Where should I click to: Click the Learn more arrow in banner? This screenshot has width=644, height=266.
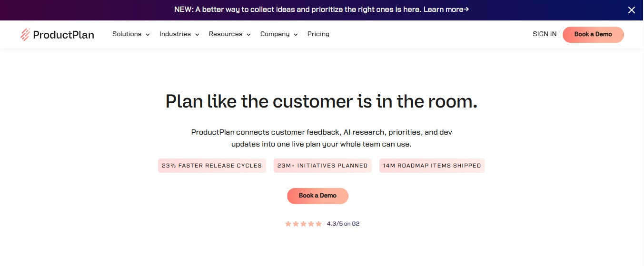(466, 9)
